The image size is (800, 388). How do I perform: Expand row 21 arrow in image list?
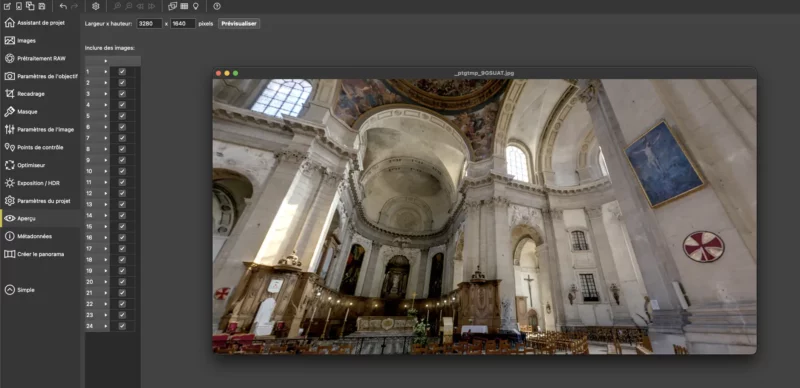pyautogui.click(x=106, y=293)
